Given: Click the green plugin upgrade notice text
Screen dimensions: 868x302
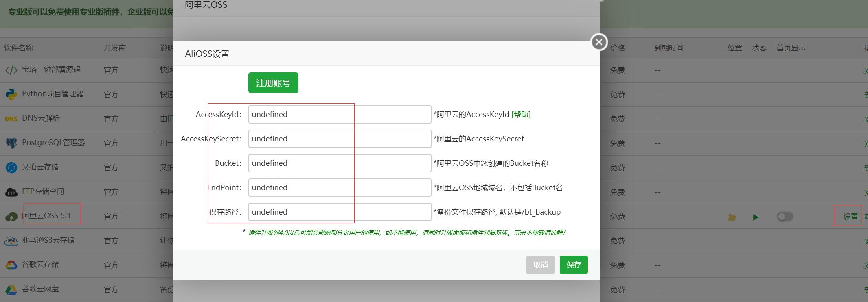Looking at the screenshot, I should click(406, 233).
